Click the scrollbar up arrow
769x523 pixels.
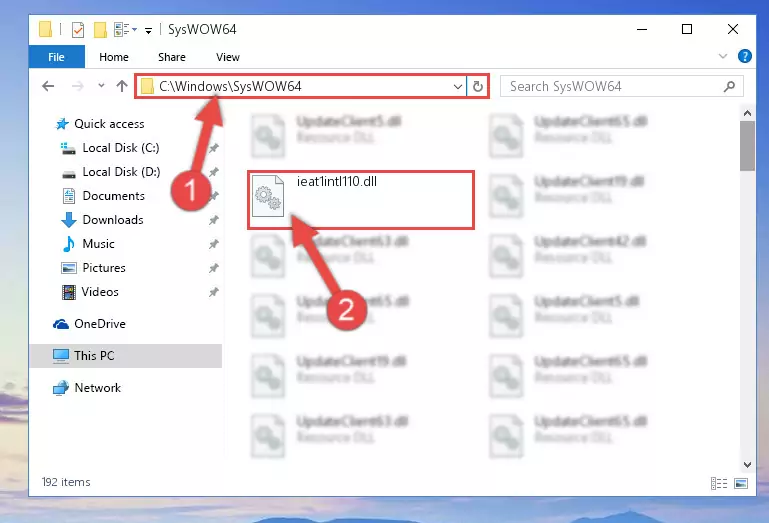747,114
